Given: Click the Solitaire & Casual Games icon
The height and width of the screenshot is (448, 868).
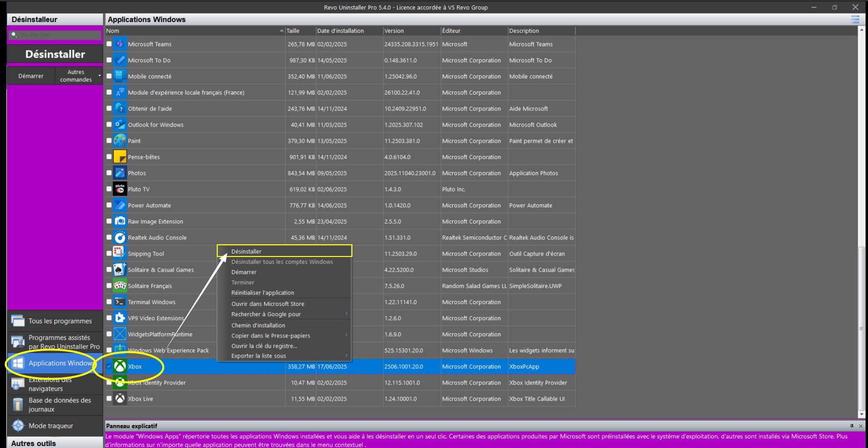Looking at the screenshot, I should (x=120, y=270).
